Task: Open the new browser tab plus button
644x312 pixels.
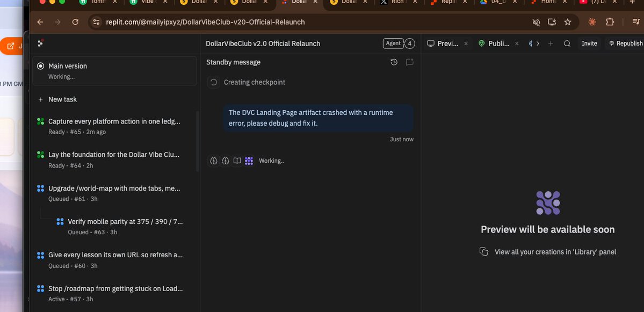Action: 632,2
